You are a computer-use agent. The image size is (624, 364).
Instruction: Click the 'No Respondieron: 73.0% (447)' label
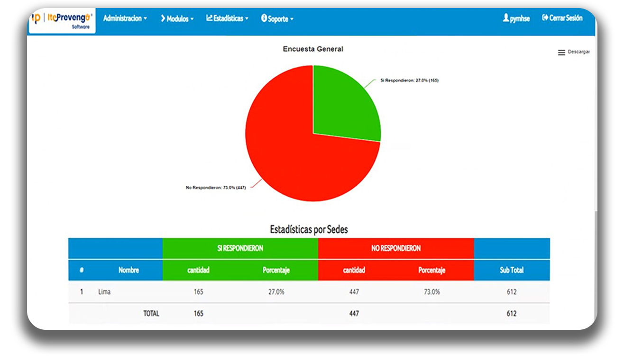(x=216, y=188)
